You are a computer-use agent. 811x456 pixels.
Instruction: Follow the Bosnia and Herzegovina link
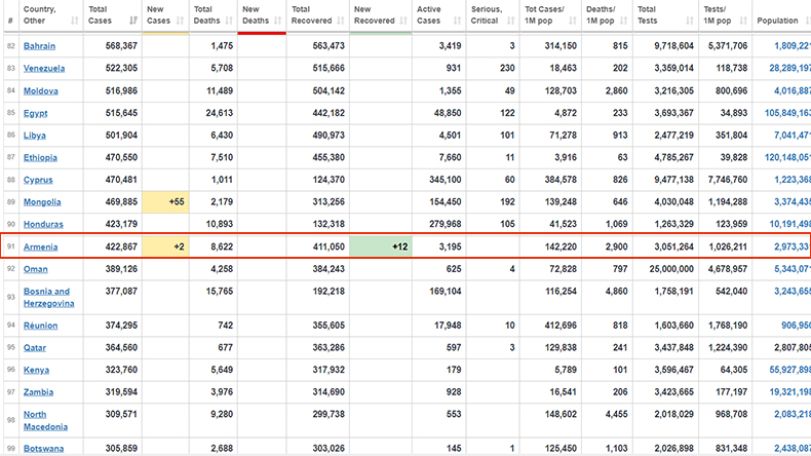point(49,297)
